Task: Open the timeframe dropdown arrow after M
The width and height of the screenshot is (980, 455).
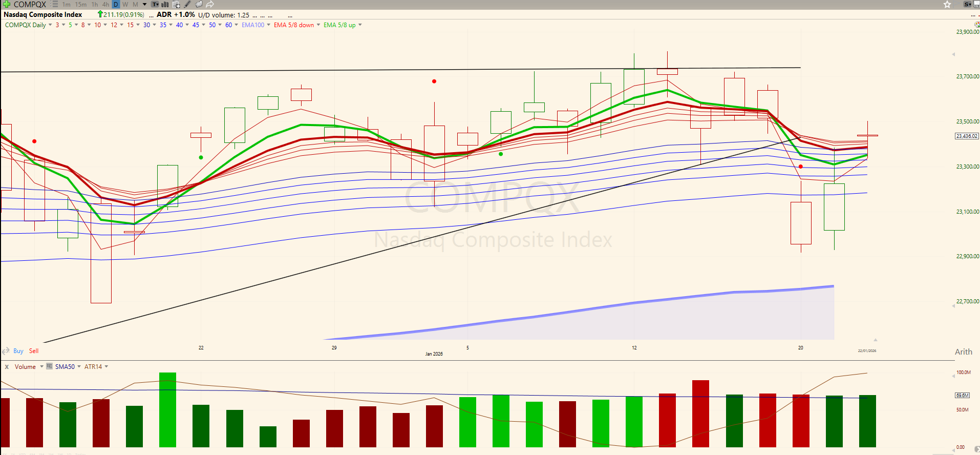Action: point(145,4)
